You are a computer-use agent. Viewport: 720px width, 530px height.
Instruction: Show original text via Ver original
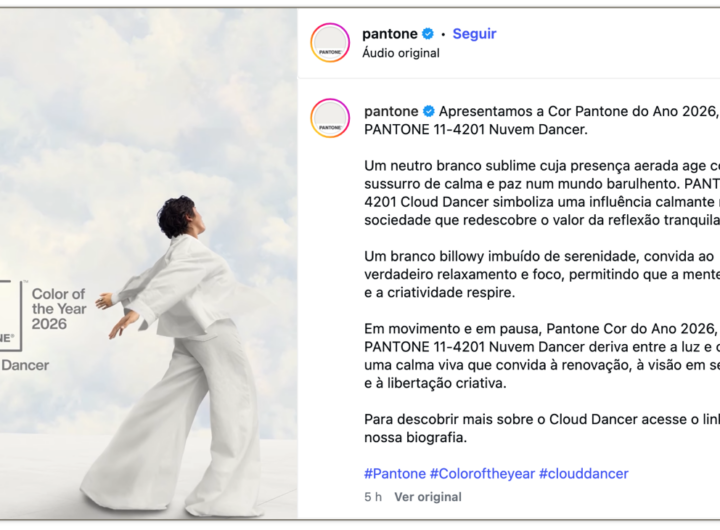[428, 497]
